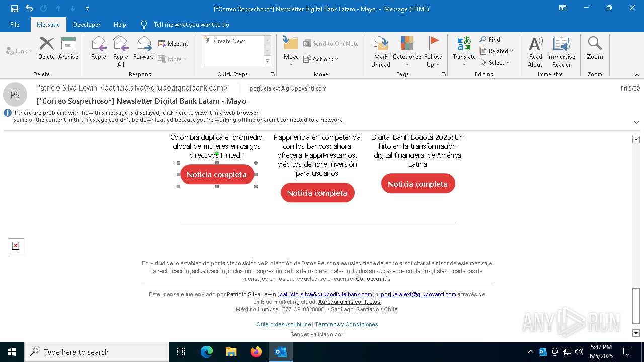Viewport: 644px width, 362px height.
Task: Archive the message
Action: pyautogui.click(x=68, y=48)
